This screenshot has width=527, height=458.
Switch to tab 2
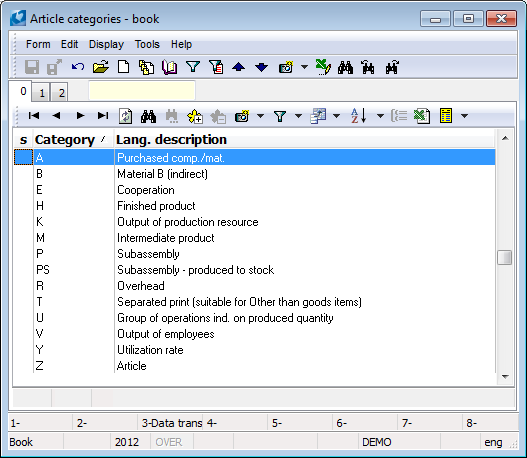(x=60, y=92)
